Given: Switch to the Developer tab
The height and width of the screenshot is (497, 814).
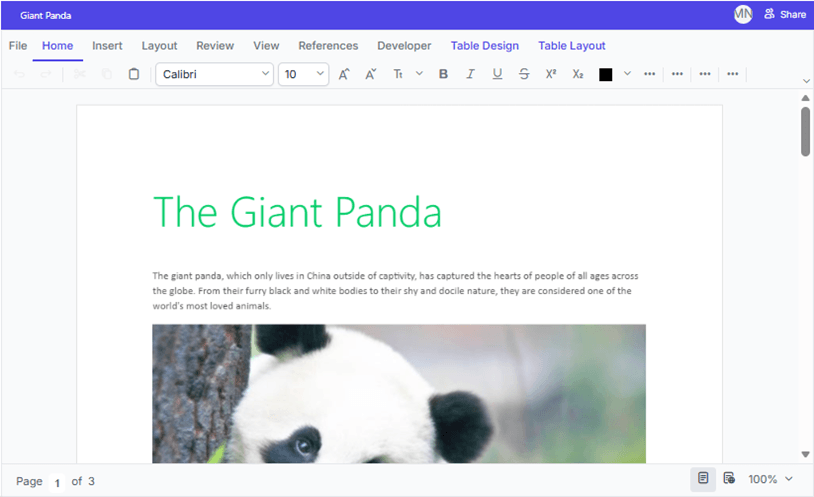Looking at the screenshot, I should click(x=404, y=46).
